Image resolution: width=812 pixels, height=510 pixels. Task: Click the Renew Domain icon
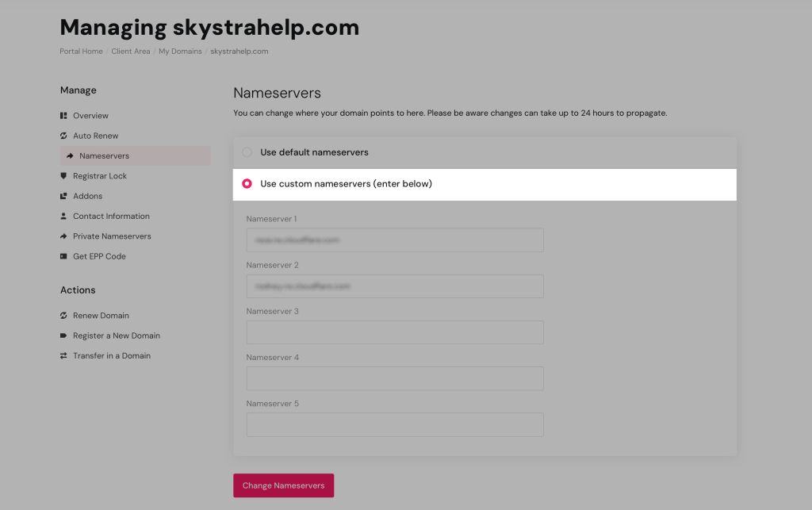[x=63, y=316]
